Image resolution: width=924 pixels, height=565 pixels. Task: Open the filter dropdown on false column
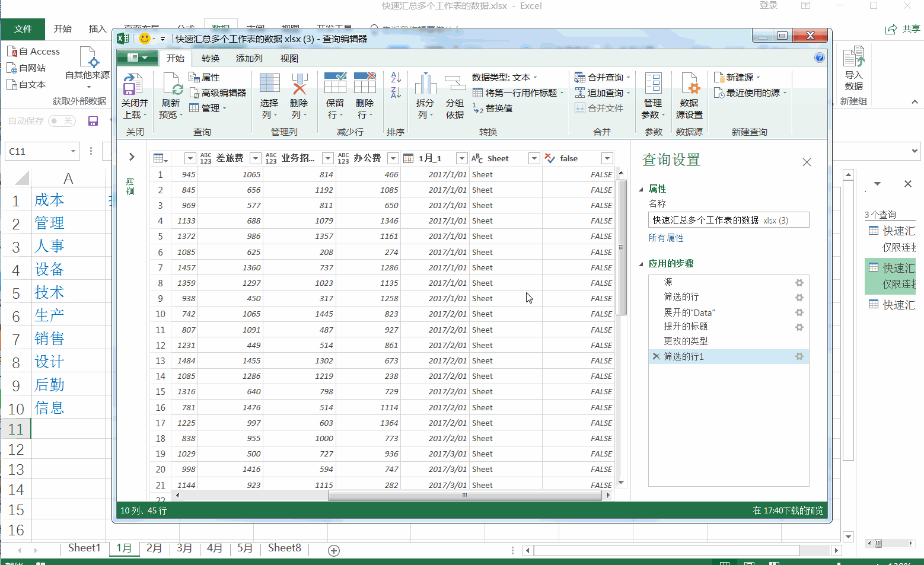point(607,158)
